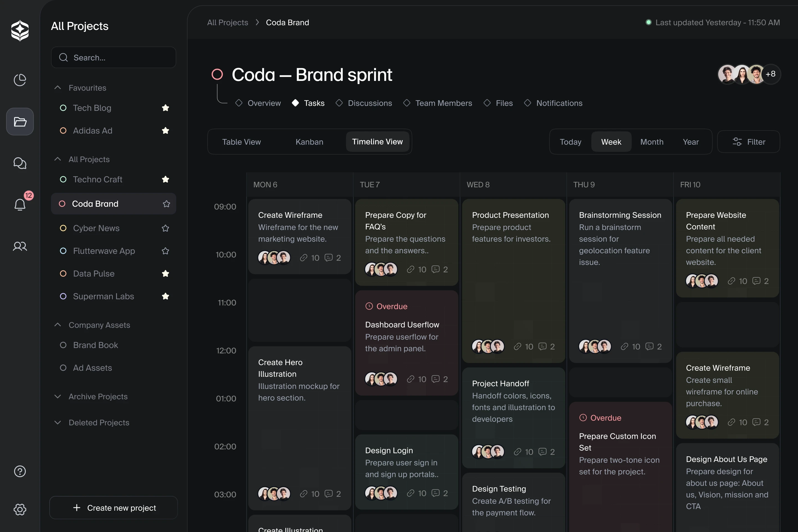The image size is (798, 532).
Task: Expand the Deleted Projects section
Action: [x=58, y=422]
